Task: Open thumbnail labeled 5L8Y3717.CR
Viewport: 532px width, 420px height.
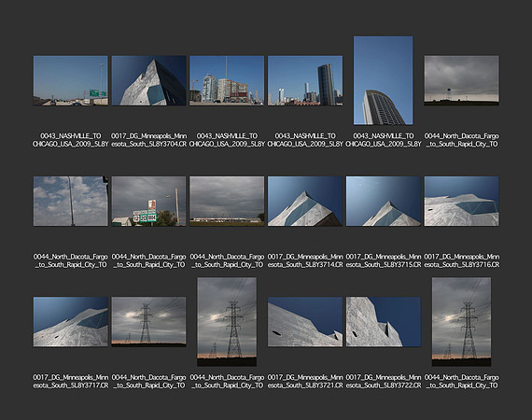Action: pos(71,322)
